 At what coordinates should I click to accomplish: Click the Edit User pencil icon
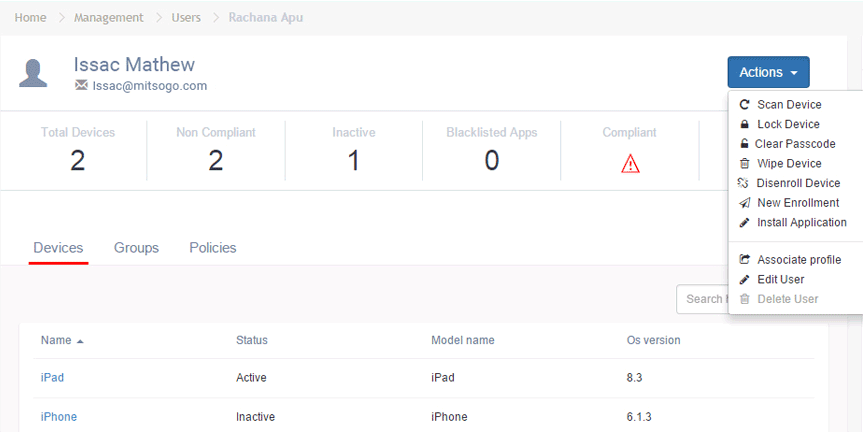(x=744, y=280)
